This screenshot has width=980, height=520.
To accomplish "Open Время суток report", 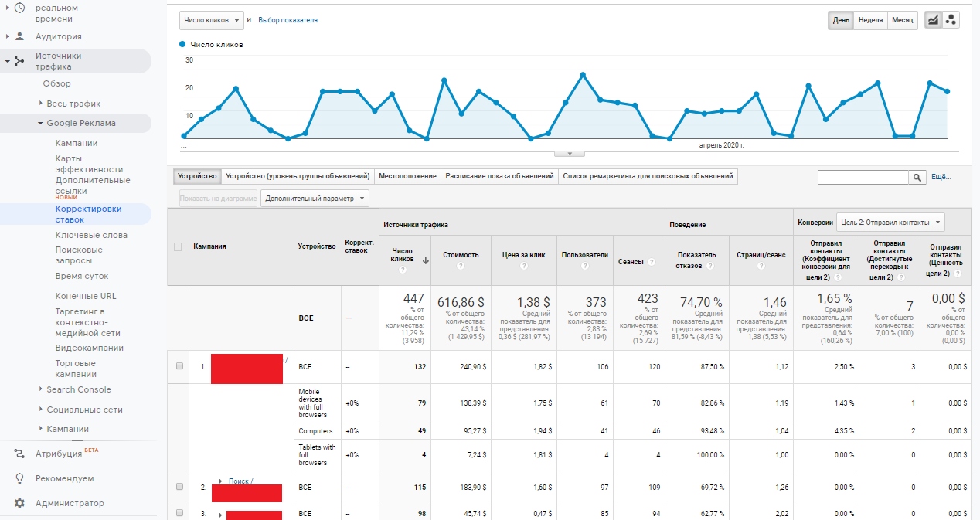I will click(82, 276).
